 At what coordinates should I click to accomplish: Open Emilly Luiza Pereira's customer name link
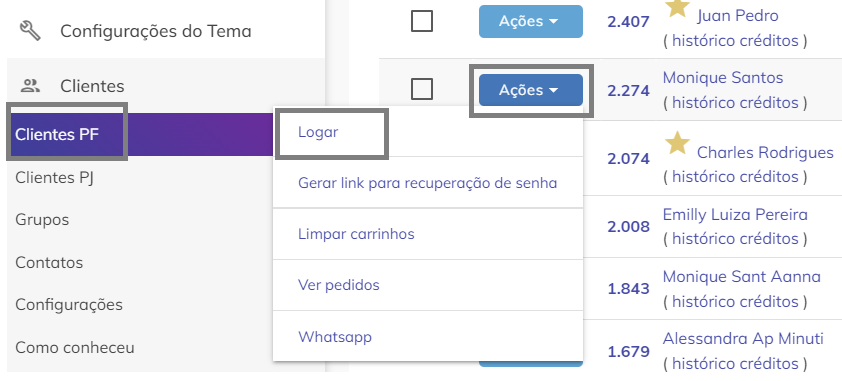[x=735, y=215]
